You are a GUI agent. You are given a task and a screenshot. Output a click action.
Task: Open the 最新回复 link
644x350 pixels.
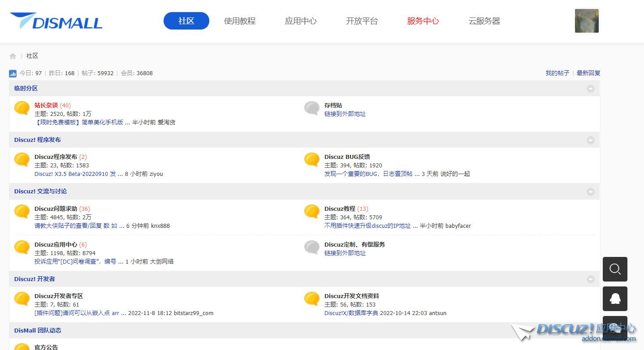pos(588,73)
